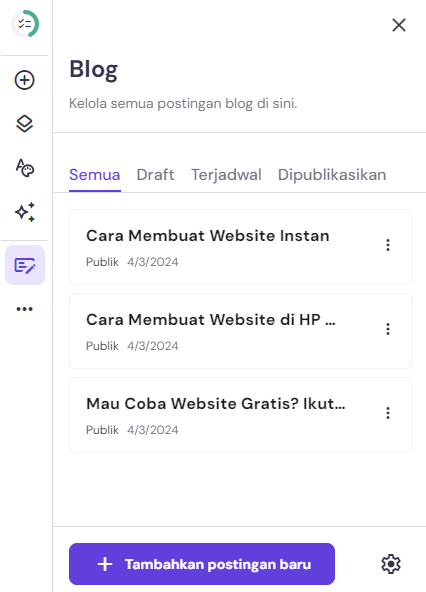Click the Kelola semua postingan blog text
This screenshot has height=592, width=426.
[x=183, y=103]
